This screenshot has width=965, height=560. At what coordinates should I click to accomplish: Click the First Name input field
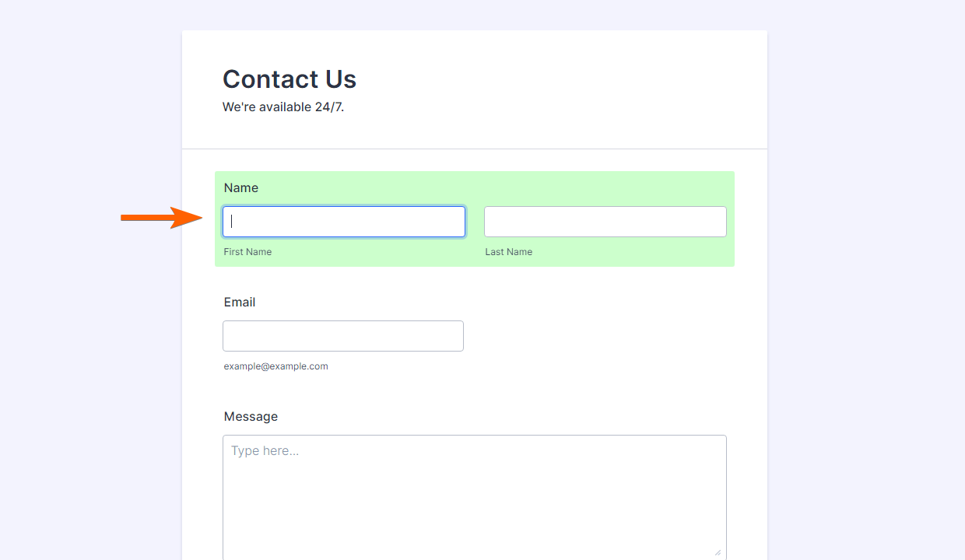[344, 222]
